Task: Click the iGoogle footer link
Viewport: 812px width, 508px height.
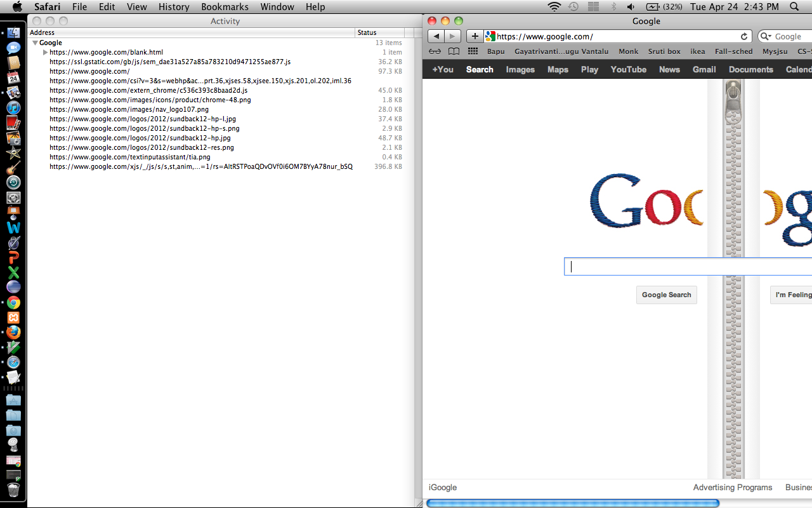Action: (443, 488)
